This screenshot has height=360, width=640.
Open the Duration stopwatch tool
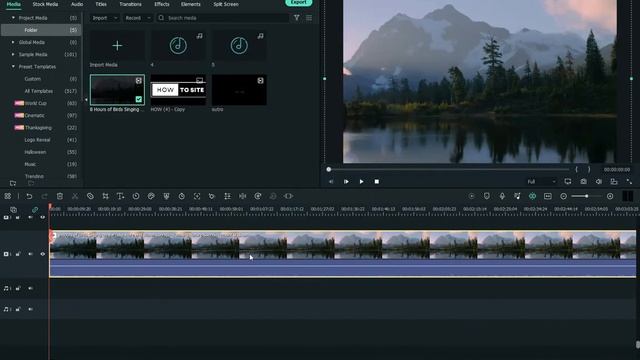point(182,196)
